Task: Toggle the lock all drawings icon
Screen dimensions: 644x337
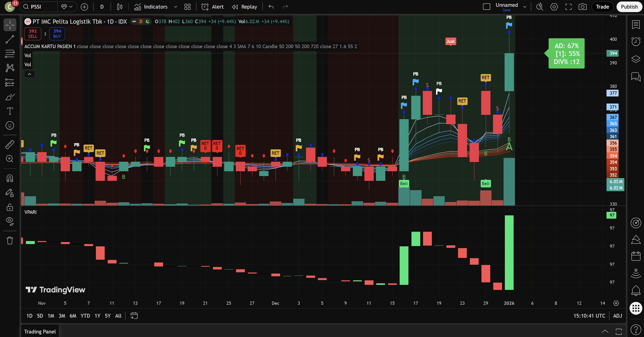Action: click(x=10, y=207)
